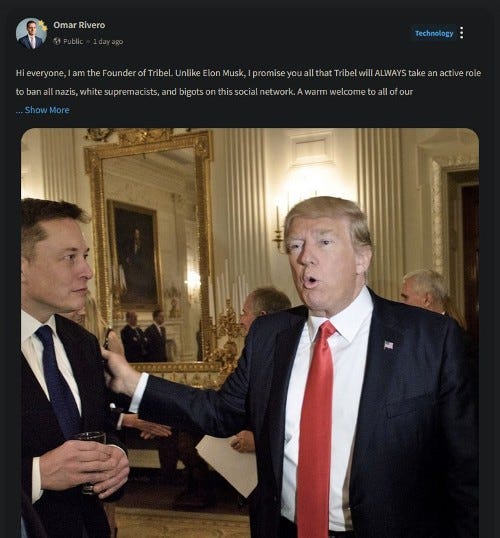Click the post text about Tribel founder
500x538 pixels.
248,82
